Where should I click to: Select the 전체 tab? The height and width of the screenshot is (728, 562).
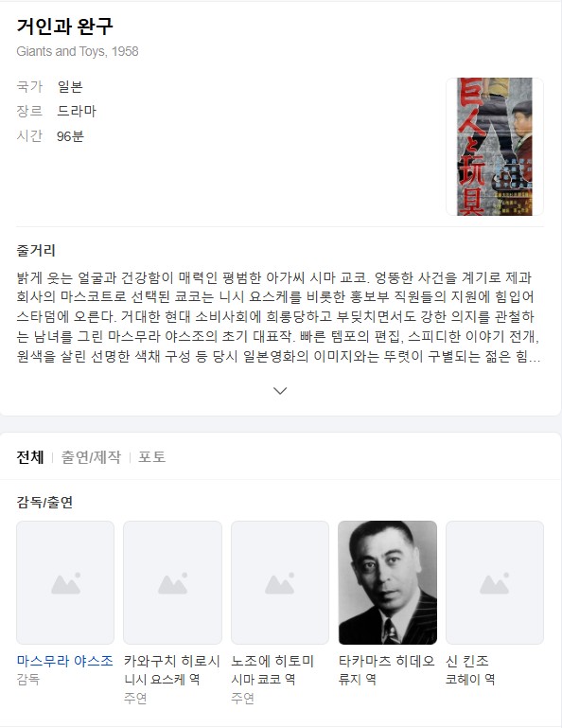pyautogui.click(x=30, y=457)
